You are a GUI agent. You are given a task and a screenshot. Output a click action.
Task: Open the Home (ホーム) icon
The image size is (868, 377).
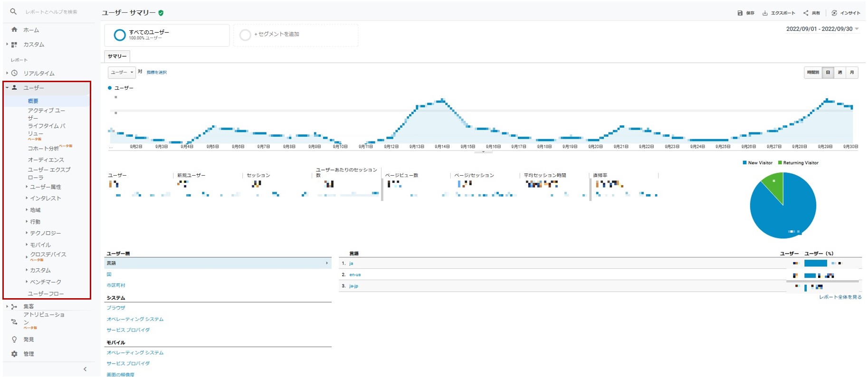(x=14, y=29)
